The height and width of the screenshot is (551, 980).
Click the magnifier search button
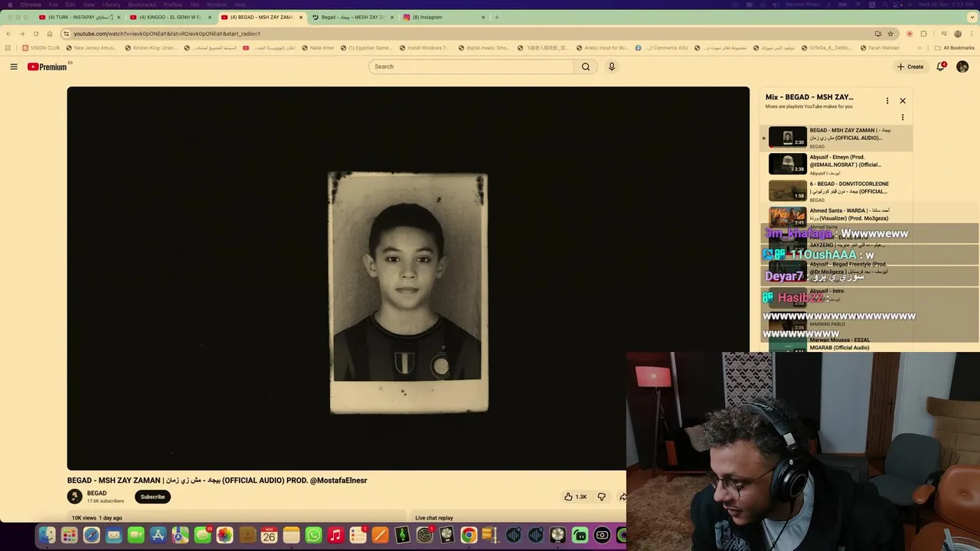(586, 67)
